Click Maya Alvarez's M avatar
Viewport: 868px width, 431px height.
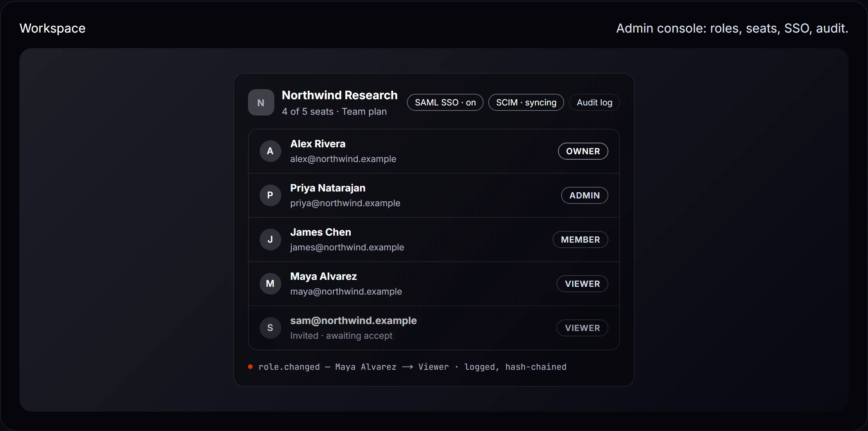[x=270, y=284]
